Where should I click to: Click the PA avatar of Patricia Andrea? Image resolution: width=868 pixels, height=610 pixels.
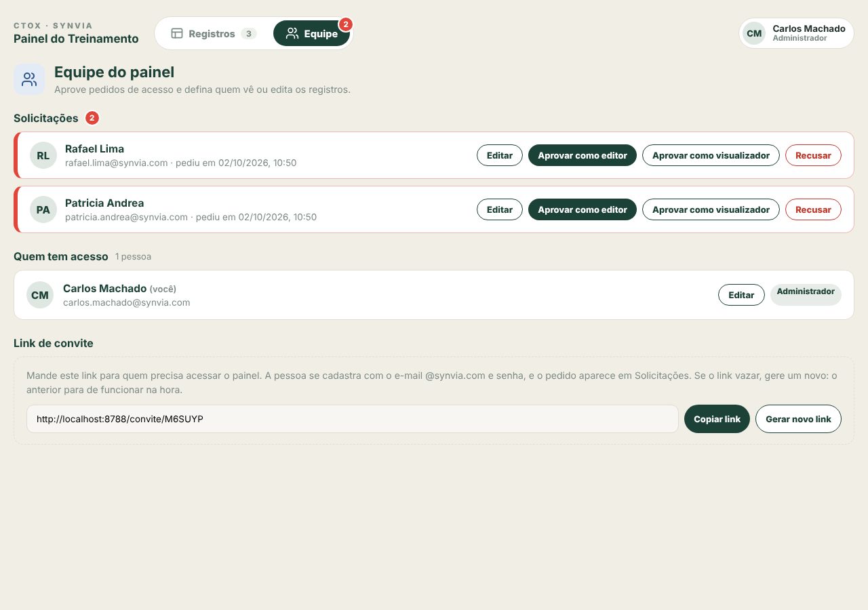43,209
